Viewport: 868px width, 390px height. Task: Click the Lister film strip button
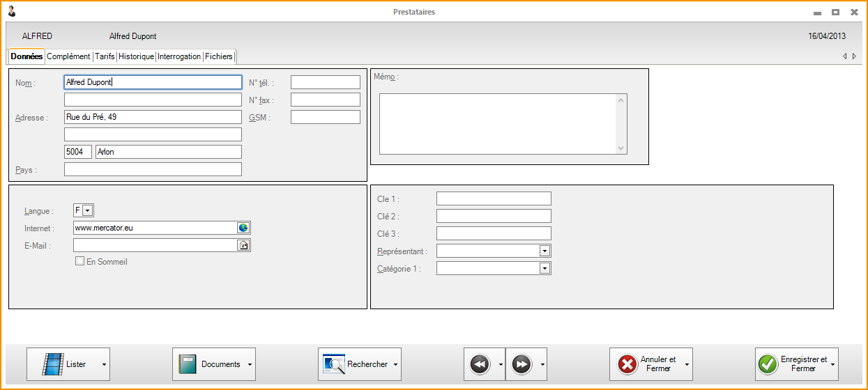click(x=64, y=364)
